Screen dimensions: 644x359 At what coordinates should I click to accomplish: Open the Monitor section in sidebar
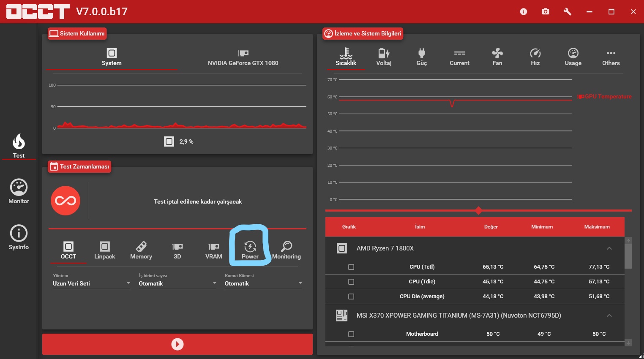[x=19, y=192]
